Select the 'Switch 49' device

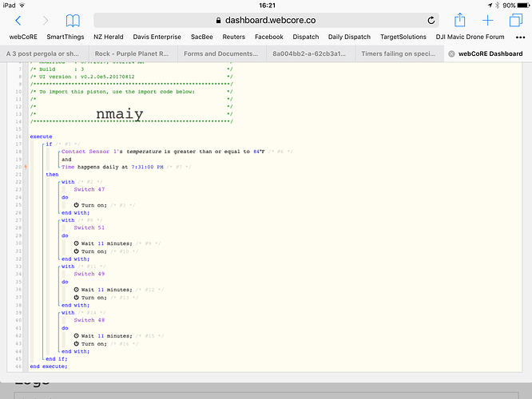89,274
